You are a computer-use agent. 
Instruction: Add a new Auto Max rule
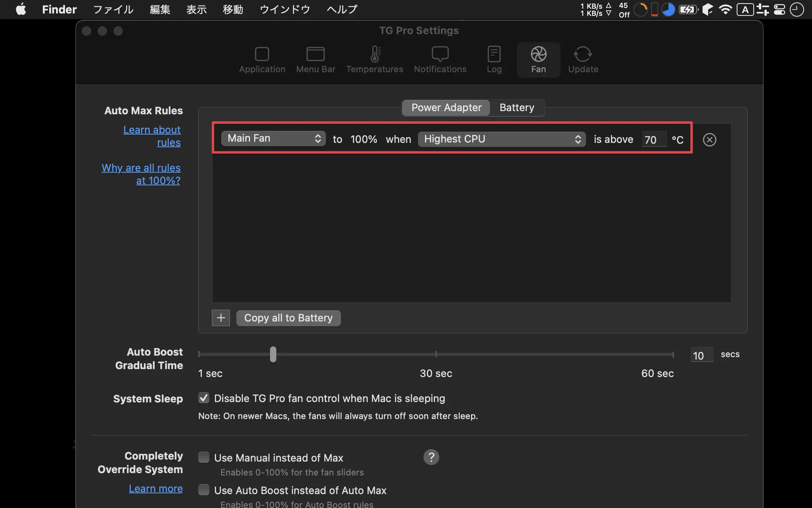tap(220, 318)
